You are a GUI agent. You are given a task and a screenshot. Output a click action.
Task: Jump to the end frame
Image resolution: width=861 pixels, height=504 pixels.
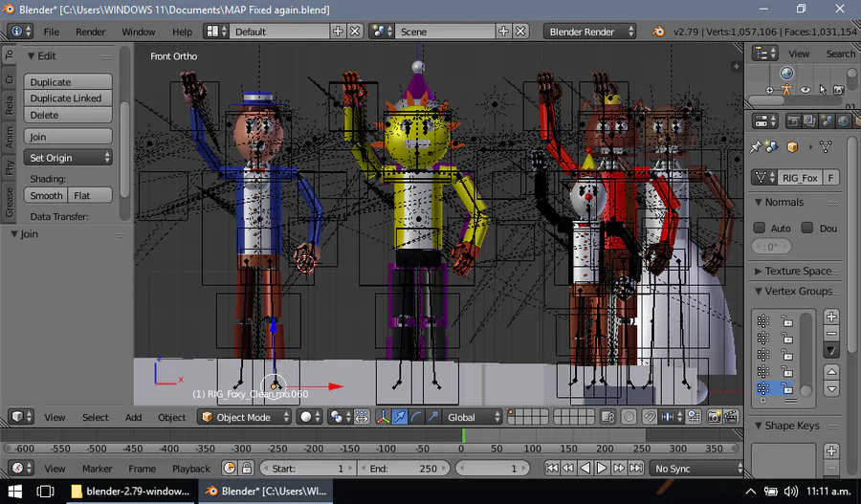[636, 469]
